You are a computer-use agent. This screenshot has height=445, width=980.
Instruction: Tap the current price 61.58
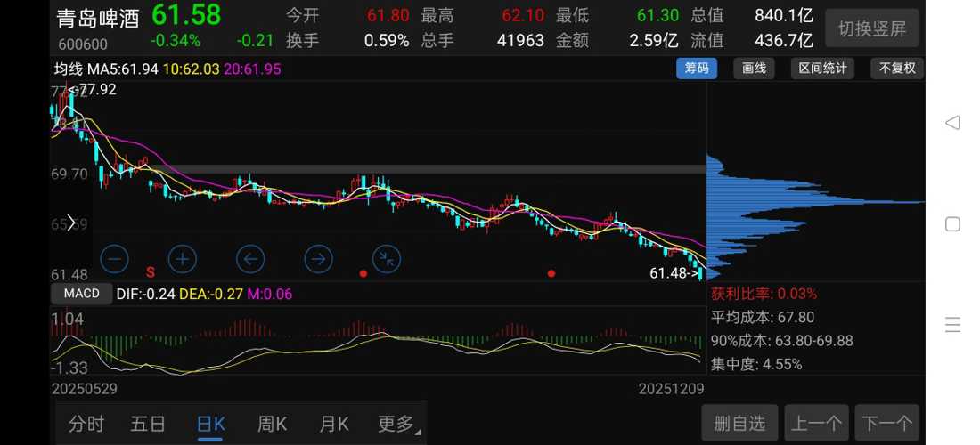(186, 15)
